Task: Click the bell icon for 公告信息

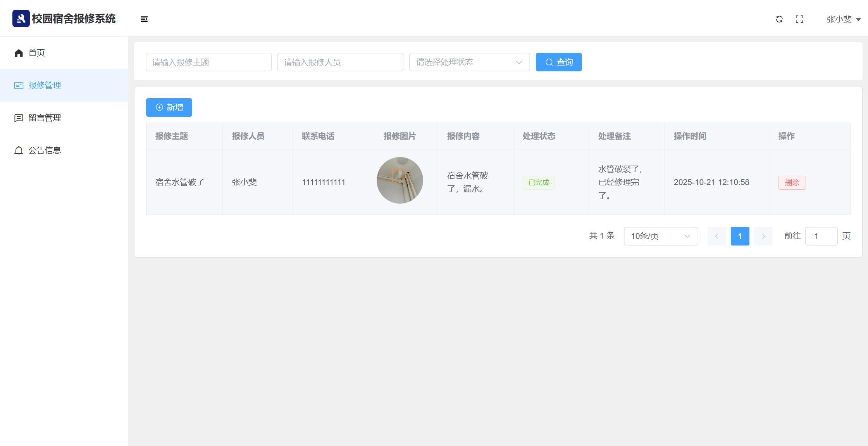Action: (x=19, y=150)
